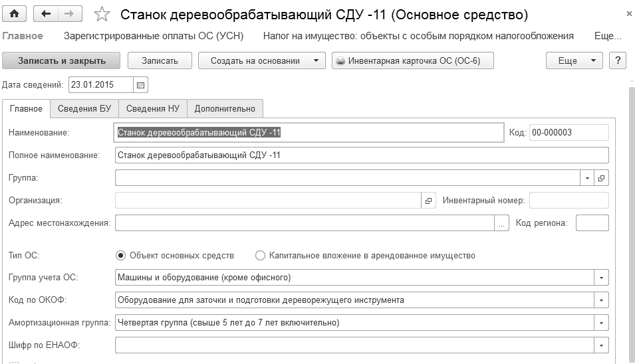Viewport: 635px width, 364px height.
Task: Open the Группа item with the open-form icon
Action: pyautogui.click(x=602, y=178)
